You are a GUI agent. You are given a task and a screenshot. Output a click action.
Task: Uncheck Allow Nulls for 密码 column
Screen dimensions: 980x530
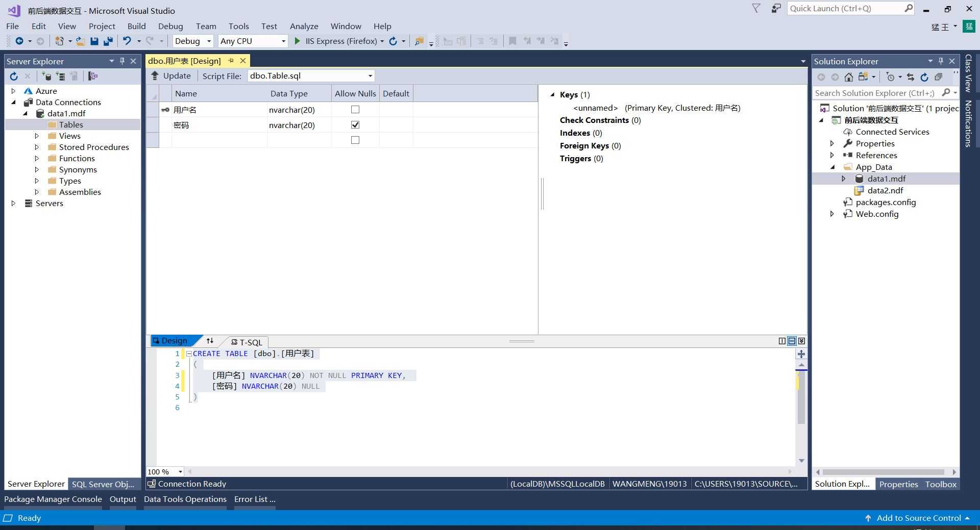tap(355, 125)
